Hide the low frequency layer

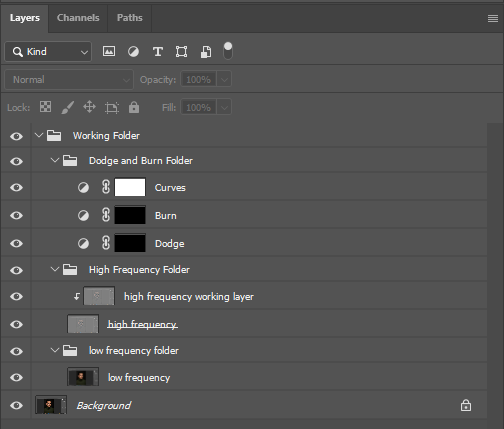pos(16,377)
